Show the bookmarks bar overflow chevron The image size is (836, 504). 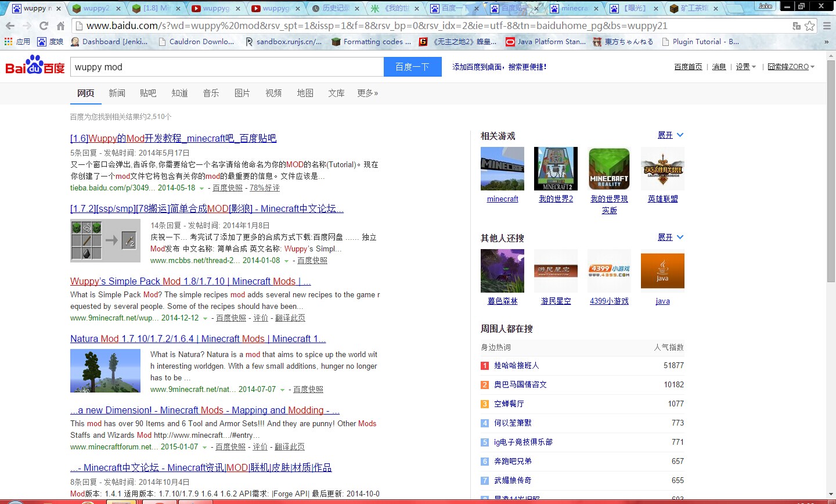pyautogui.click(x=827, y=42)
